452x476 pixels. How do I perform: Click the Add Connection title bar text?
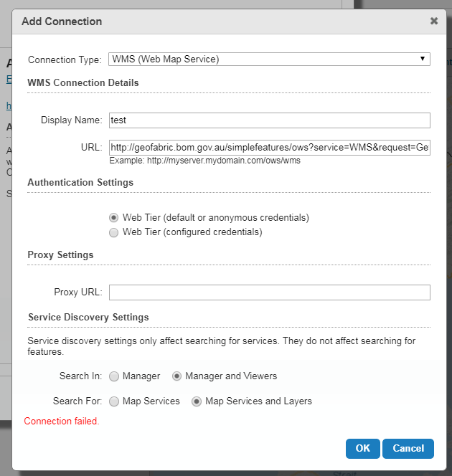62,22
